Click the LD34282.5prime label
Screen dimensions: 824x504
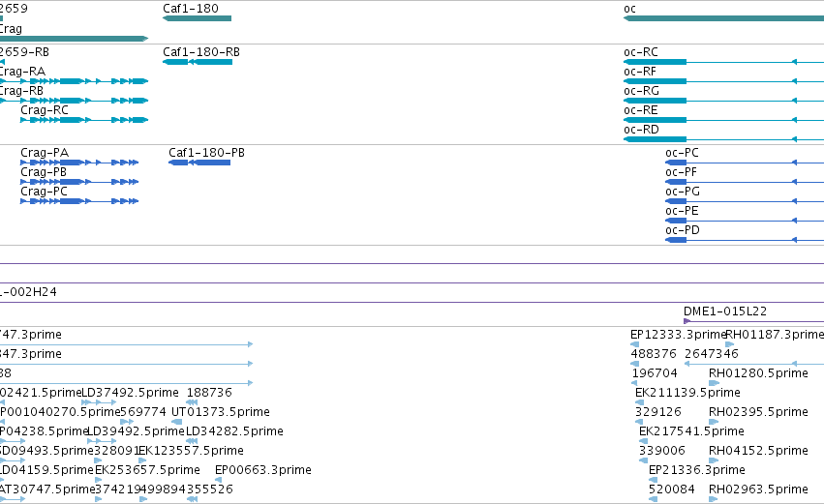tap(234, 432)
